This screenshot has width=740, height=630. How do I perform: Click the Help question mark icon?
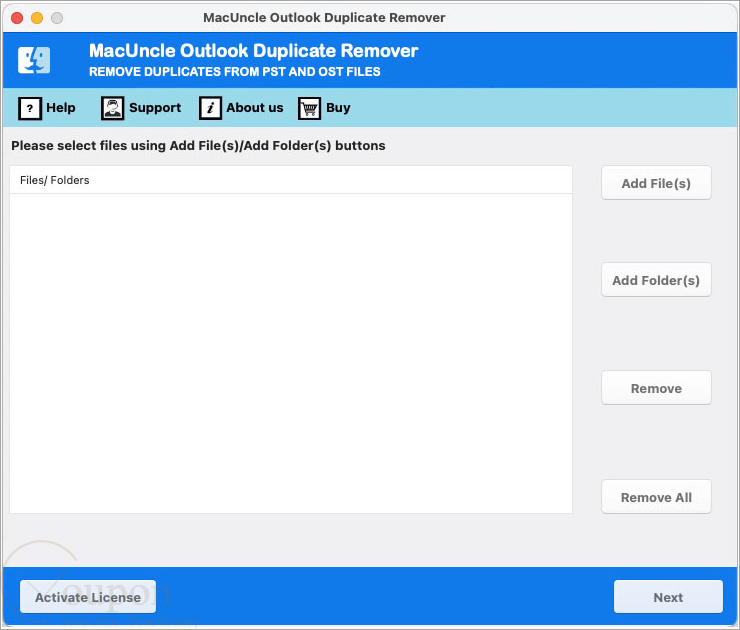(x=30, y=108)
